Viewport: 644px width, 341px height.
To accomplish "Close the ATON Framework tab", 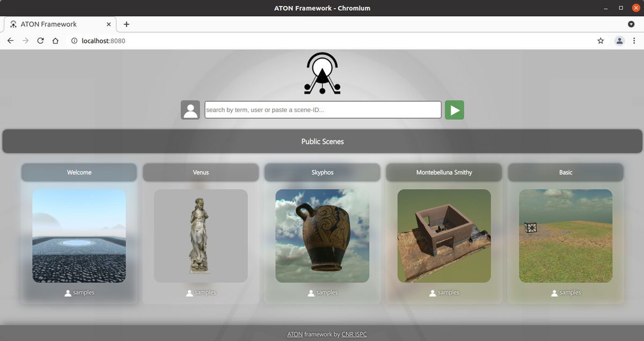I will [108, 24].
